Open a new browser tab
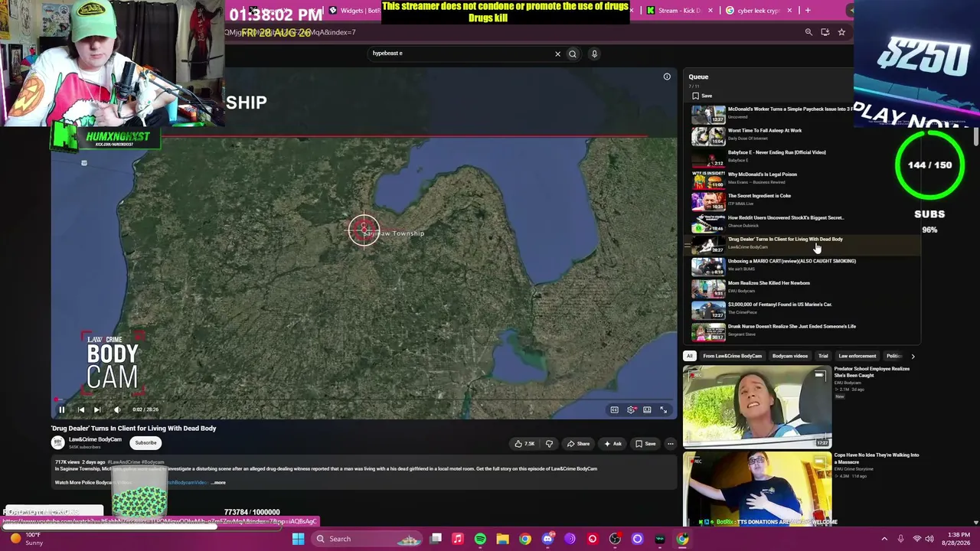980x551 pixels. coord(808,11)
